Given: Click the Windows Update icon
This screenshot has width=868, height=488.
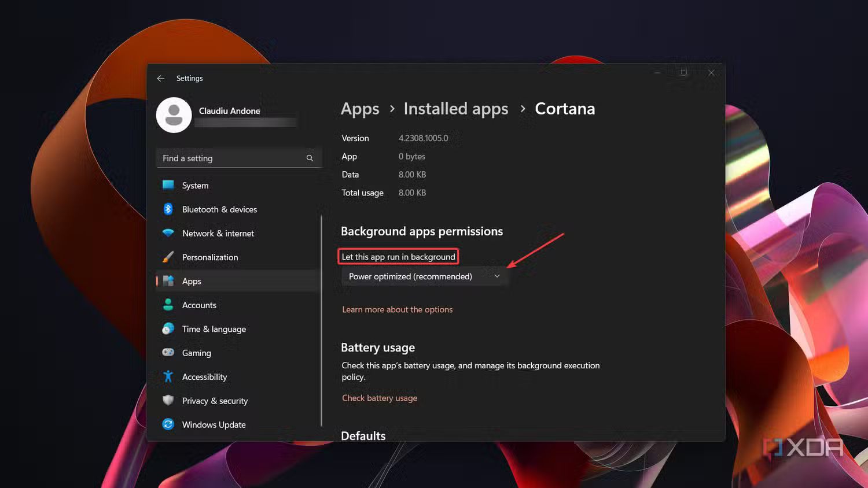Looking at the screenshot, I should click(x=168, y=424).
